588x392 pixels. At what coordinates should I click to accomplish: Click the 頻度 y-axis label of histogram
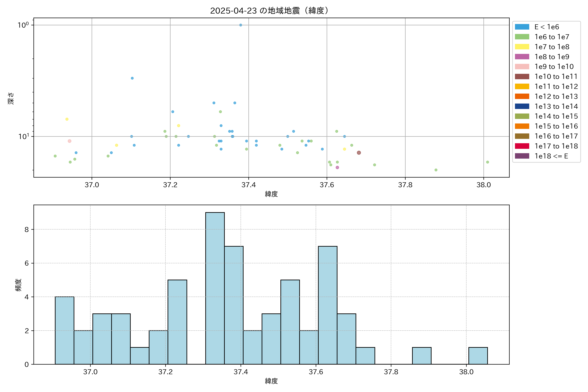18,285
